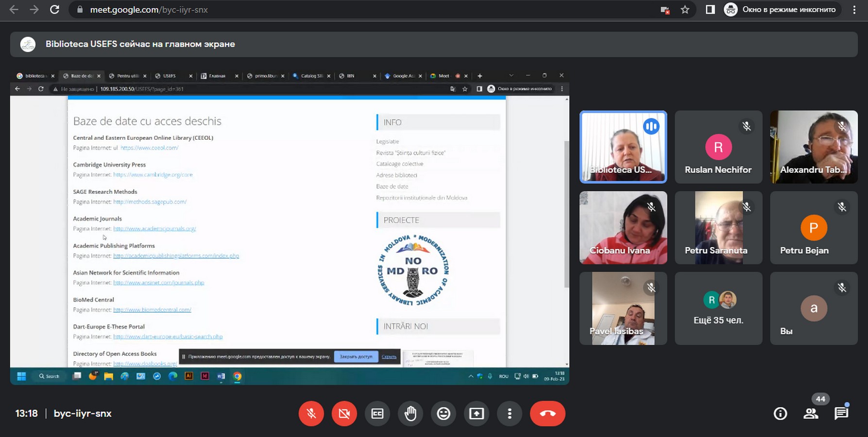Select Pavel Iasibas participant tile

[623, 308]
